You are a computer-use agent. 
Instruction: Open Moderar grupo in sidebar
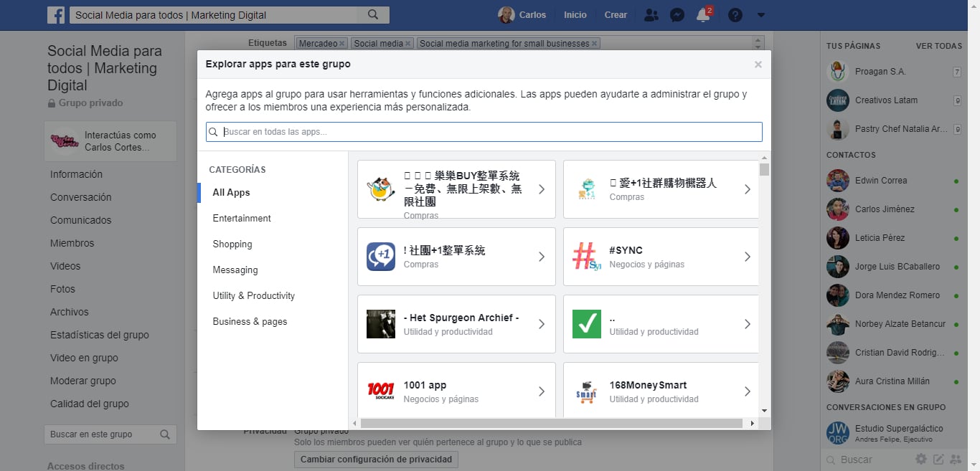(x=83, y=381)
